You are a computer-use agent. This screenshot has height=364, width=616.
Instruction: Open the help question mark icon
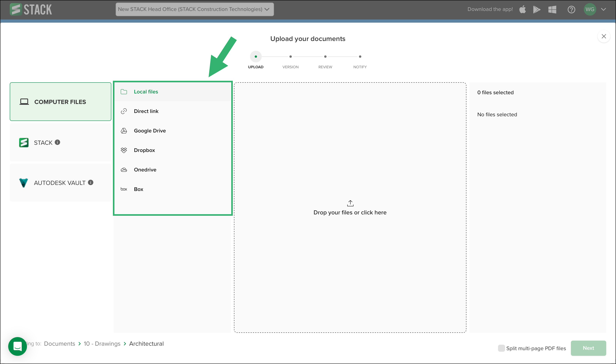point(571,9)
